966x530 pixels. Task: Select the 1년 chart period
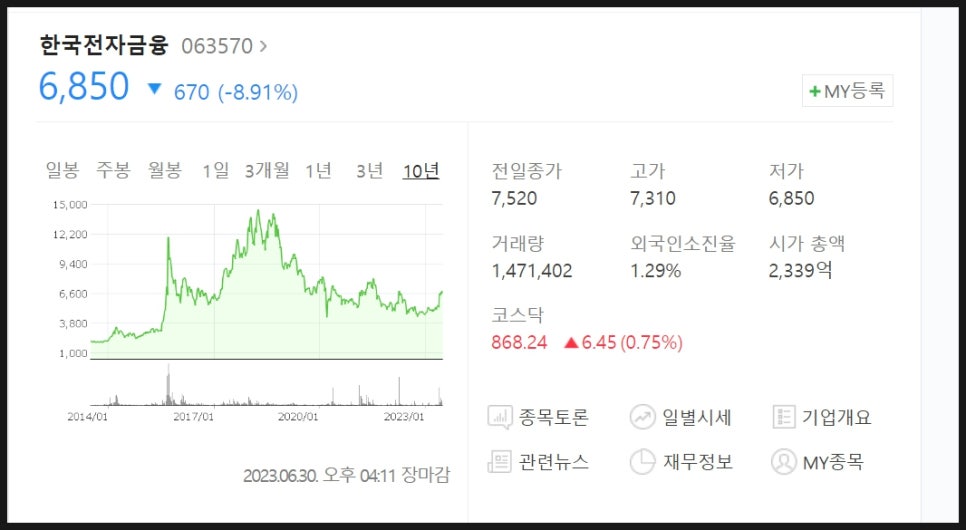point(319,170)
